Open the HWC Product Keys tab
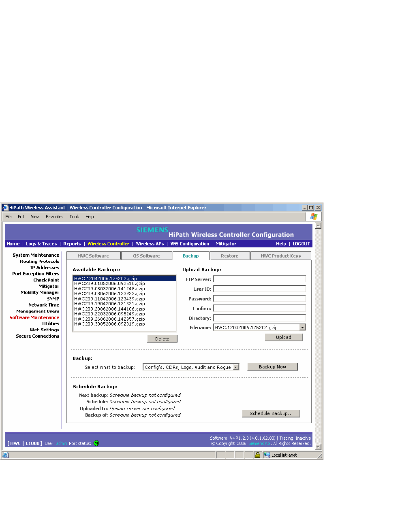The image size is (402, 532). tap(281, 256)
